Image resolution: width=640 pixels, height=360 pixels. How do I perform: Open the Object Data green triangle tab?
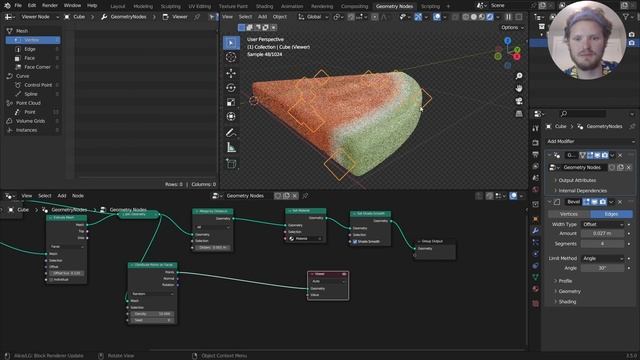pyautogui.click(x=536, y=277)
